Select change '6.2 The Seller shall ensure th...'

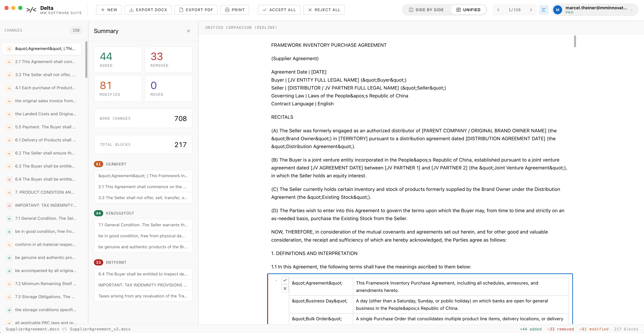pyautogui.click(x=42, y=153)
